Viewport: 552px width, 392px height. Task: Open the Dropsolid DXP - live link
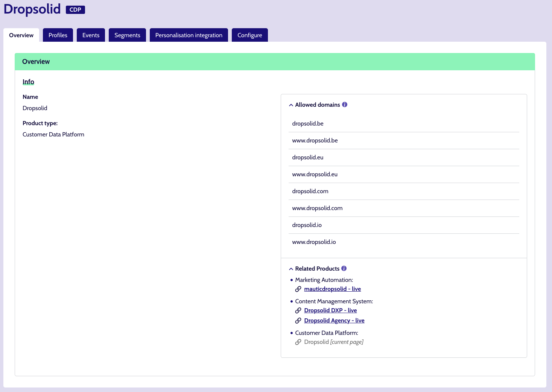[330, 310]
